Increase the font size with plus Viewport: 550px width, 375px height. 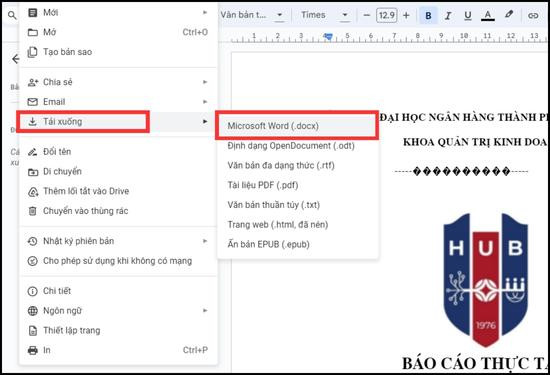coord(406,15)
